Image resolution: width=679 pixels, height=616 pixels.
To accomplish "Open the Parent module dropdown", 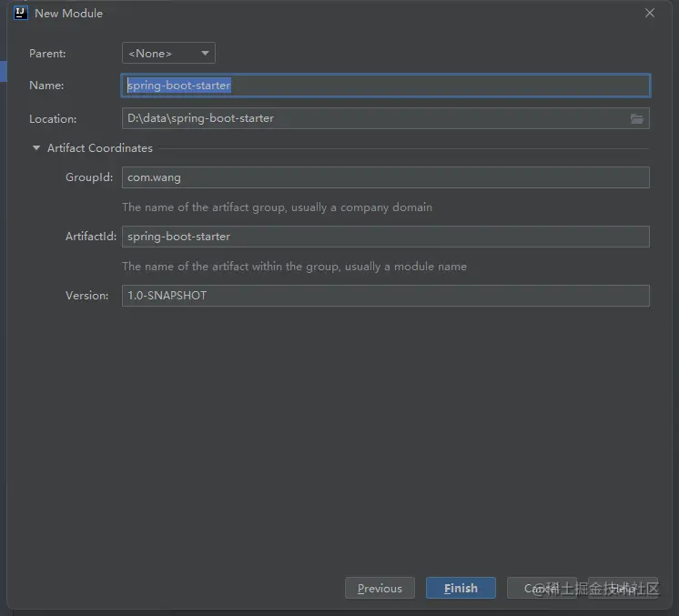I will (x=168, y=54).
